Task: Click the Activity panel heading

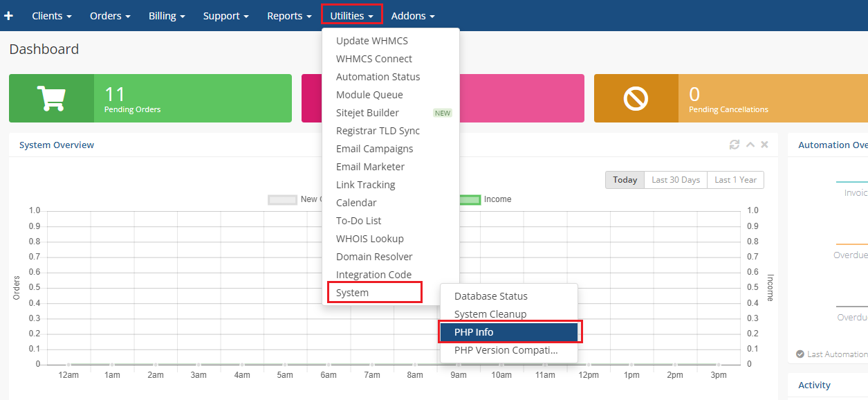Action: coord(814,385)
